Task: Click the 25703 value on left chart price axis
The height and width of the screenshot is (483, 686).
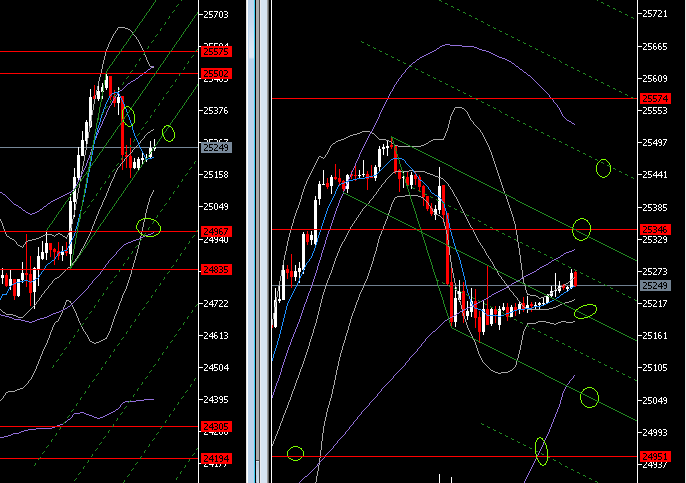Action: pos(216,14)
